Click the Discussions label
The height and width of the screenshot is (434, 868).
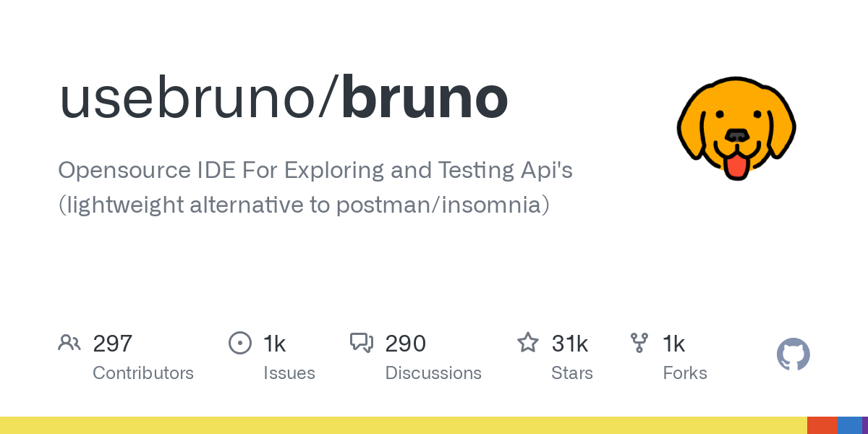coord(433,373)
